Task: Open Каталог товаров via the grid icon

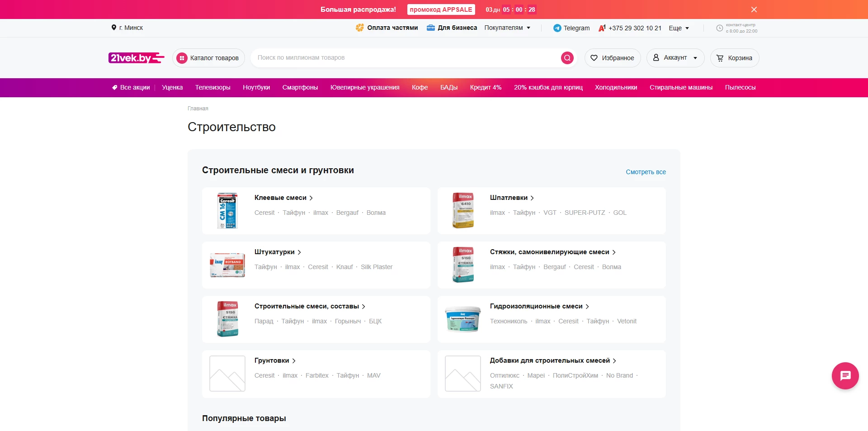Action: 182,57
